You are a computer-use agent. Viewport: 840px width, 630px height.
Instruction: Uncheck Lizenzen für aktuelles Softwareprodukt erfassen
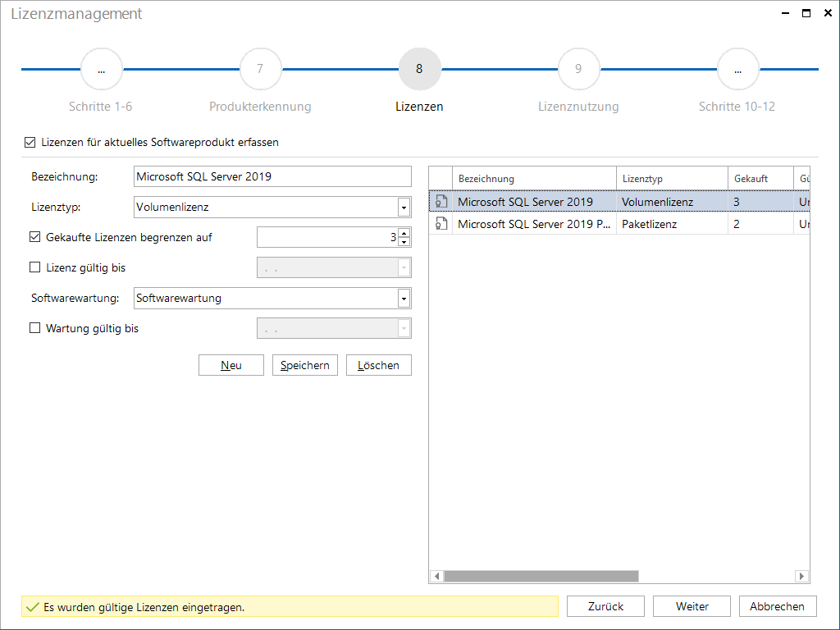click(30, 143)
